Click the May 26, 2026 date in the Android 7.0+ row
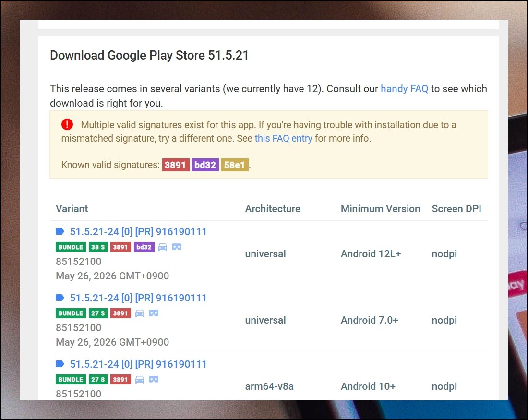 pyautogui.click(x=112, y=342)
